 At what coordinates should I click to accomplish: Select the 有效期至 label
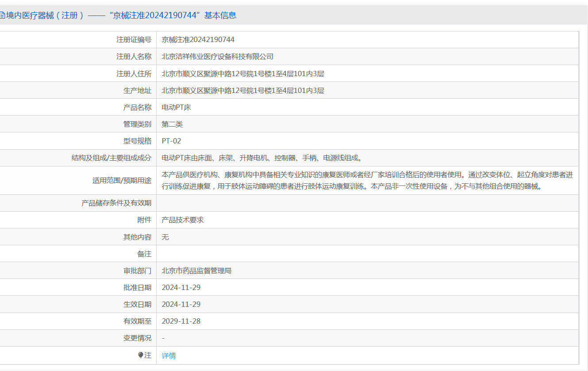(137, 321)
